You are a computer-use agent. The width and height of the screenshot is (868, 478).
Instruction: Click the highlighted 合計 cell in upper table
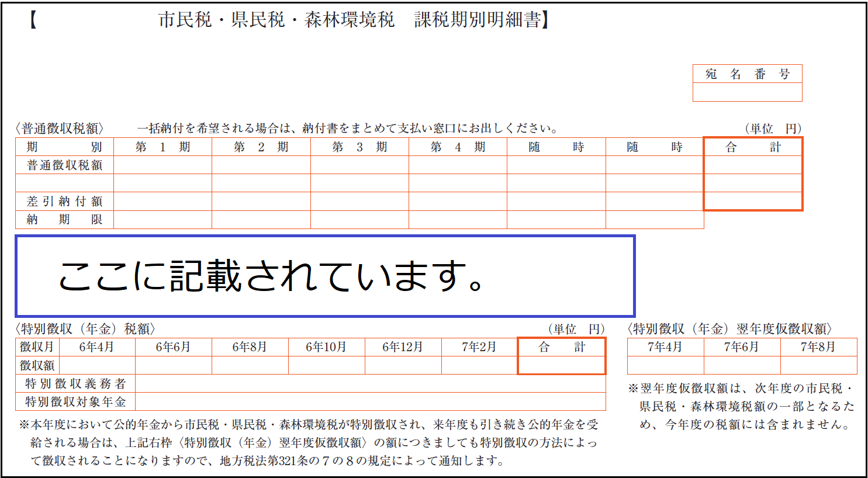click(754, 147)
